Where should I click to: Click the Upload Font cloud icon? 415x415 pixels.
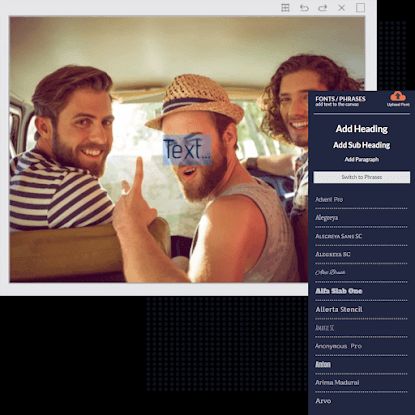tap(398, 97)
